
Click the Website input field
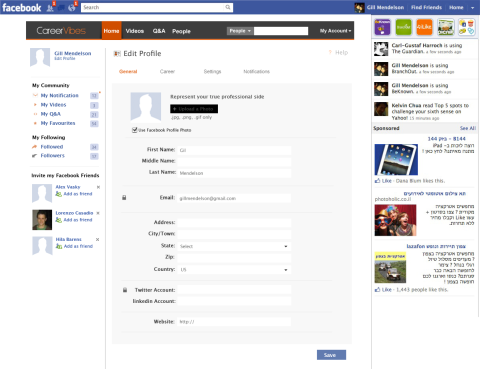pos(234,322)
